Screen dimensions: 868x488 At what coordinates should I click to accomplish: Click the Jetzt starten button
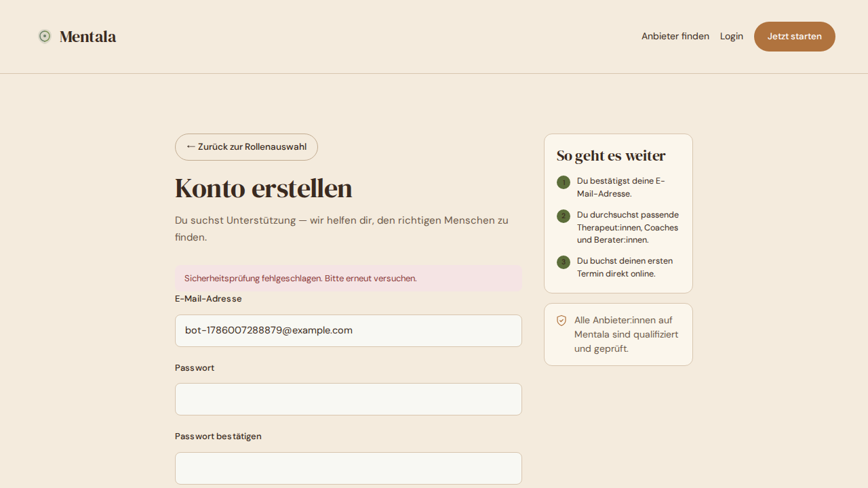pyautogui.click(x=795, y=37)
